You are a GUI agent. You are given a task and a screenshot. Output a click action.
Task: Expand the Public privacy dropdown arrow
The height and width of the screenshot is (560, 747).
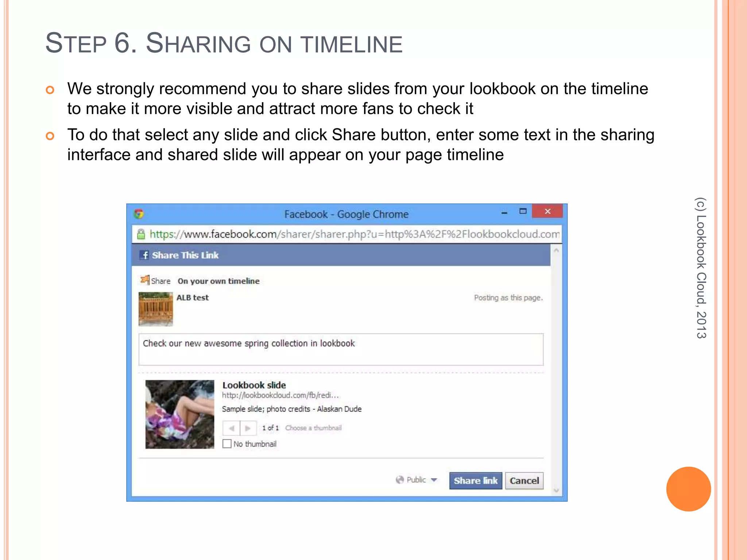[x=434, y=480]
